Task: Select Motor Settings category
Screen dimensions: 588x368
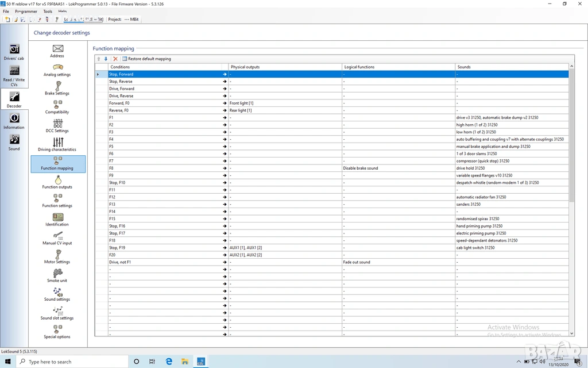Action: point(57,257)
